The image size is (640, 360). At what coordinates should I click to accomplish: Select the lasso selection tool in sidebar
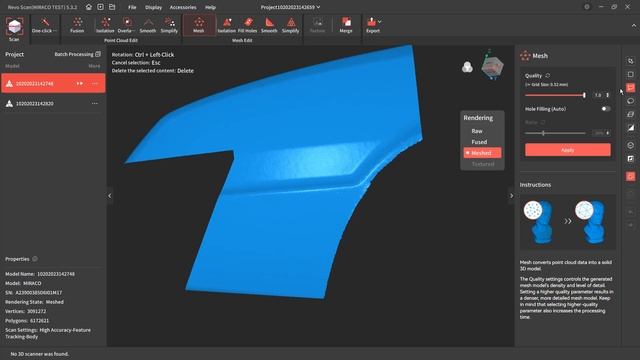(x=631, y=101)
